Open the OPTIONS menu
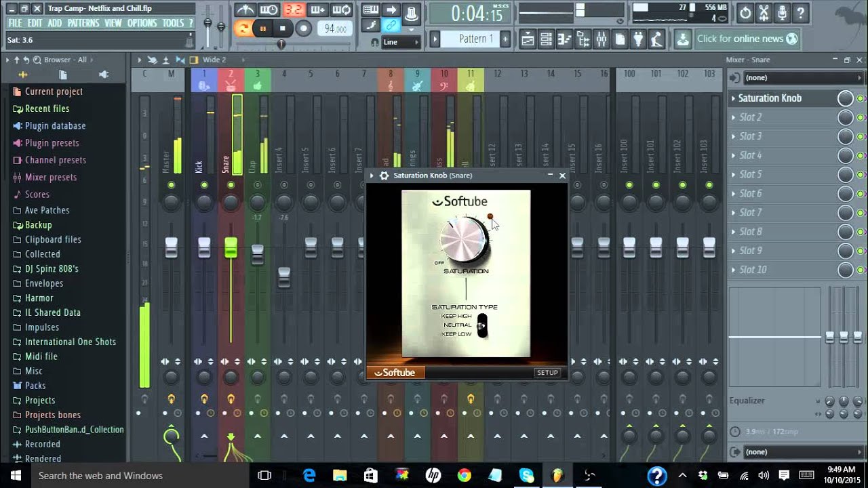Viewport: 868px width, 488px height. [142, 23]
